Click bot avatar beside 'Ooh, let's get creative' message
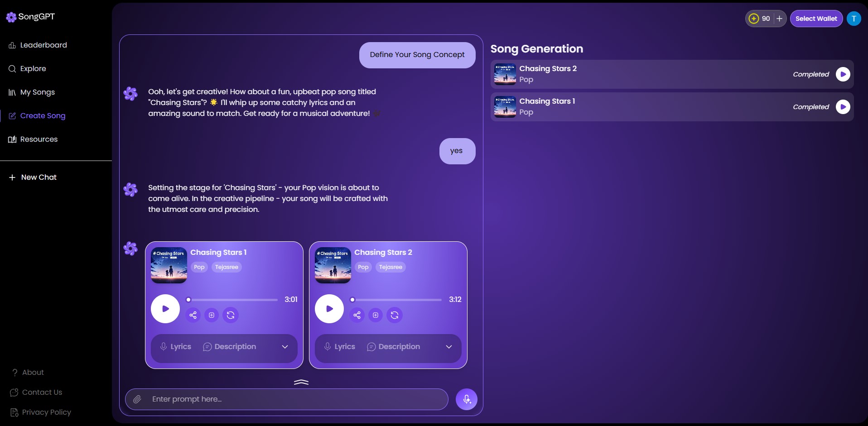 [x=130, y=94]
